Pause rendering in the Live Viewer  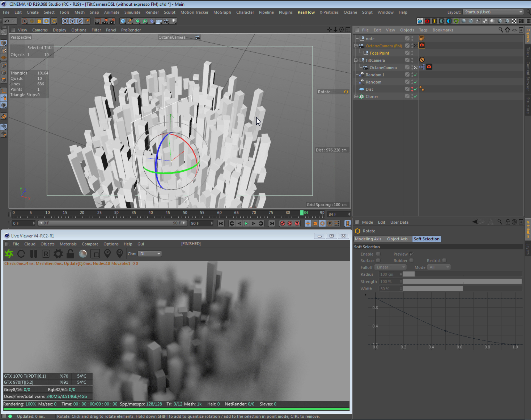pos(33,254)
